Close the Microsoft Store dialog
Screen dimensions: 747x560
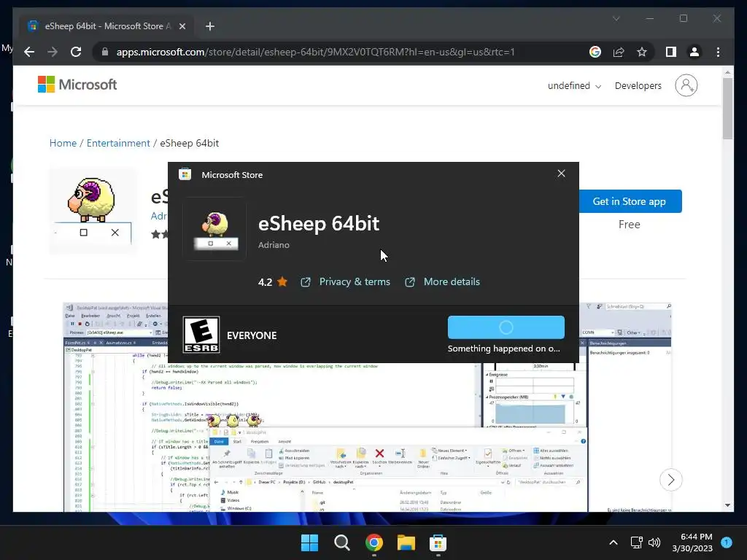coord(561,174)
